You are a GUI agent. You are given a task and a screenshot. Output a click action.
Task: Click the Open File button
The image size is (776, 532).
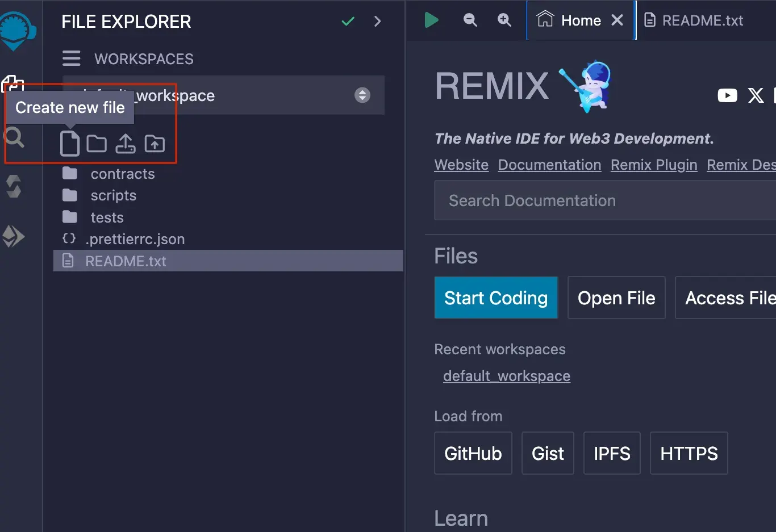pyautogui.click(x=616, y=298)
